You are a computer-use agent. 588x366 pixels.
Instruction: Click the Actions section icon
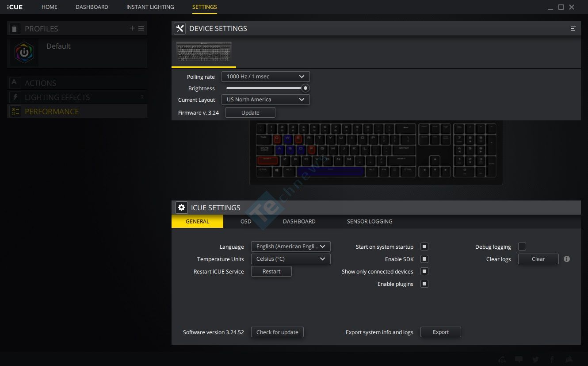click(x=15, y=83)
